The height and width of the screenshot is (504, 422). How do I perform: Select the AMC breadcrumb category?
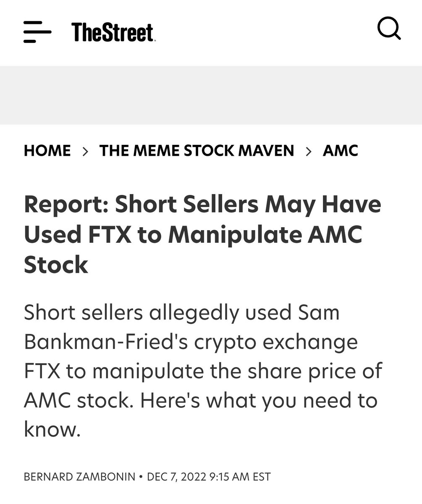(340, 151)
